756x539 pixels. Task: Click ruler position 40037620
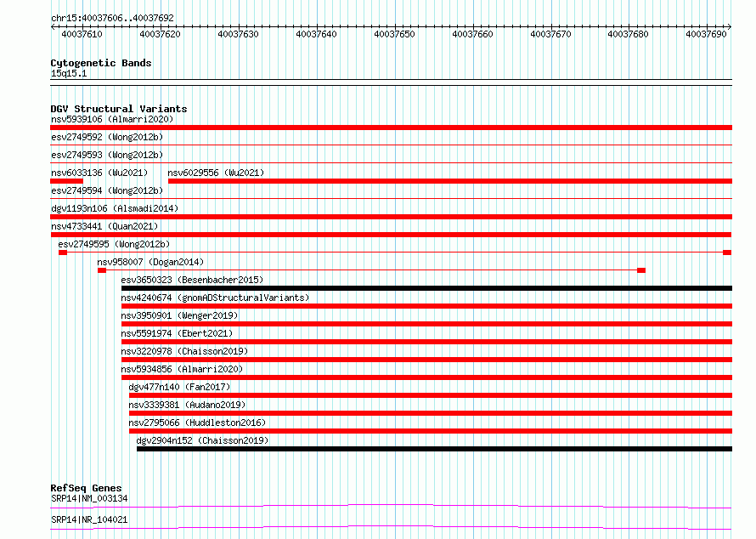pos(160,34)
